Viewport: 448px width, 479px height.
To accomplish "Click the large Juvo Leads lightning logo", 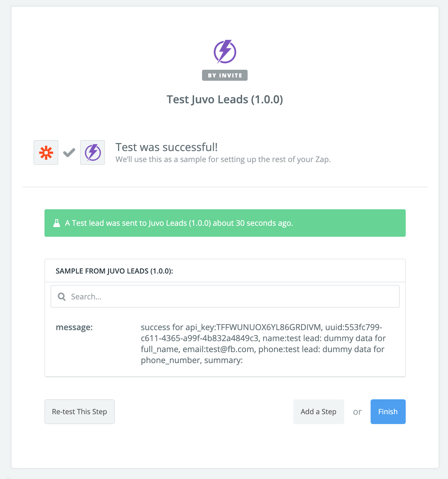I will [225, 51].
